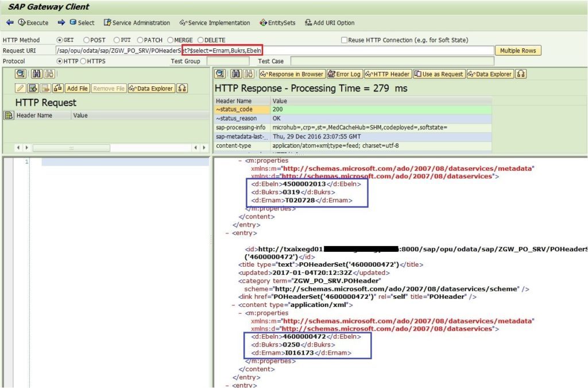Click the insert row icon in request toolbar
This screenshot has width=588, height=388.
point(33,88)
